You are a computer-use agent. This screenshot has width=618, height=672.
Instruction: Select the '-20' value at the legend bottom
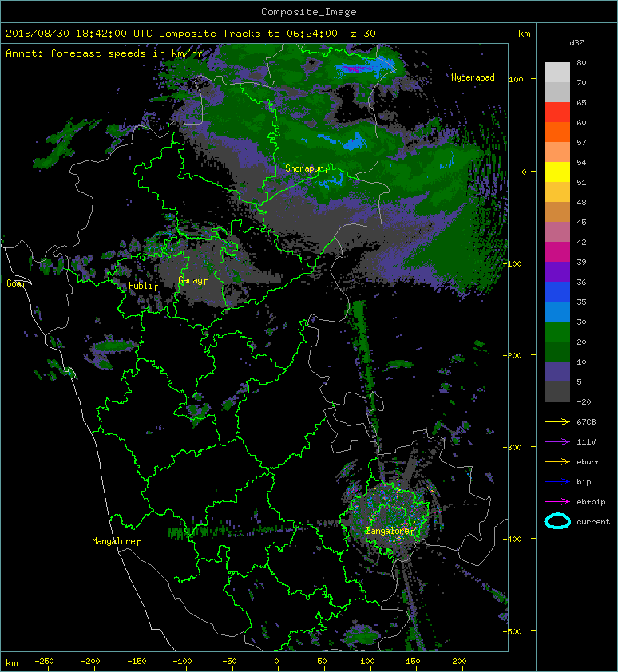(x=584, y=402)
